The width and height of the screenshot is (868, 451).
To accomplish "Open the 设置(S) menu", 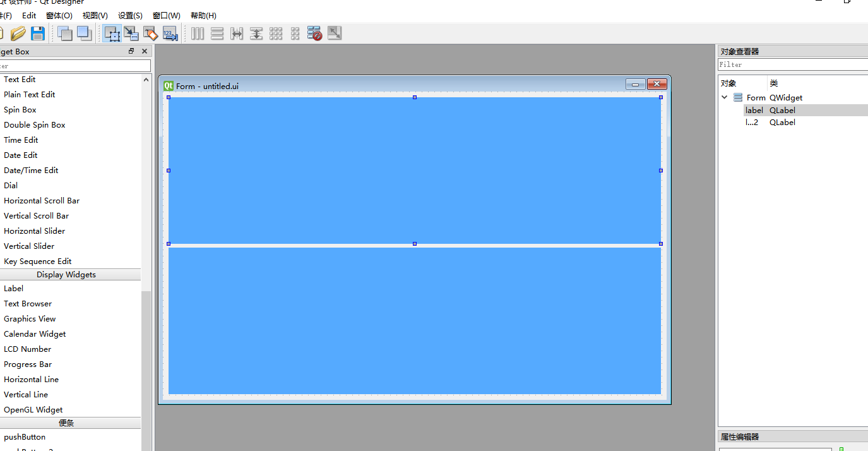I will pyautogui.click(x=130, y=15).
